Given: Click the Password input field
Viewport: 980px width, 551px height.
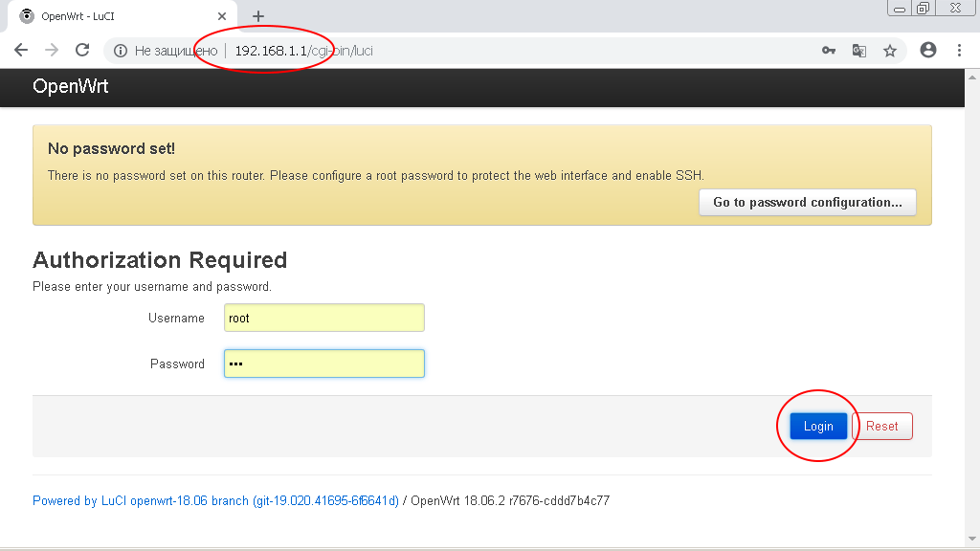Looking at the screenshot, I should point(323,364).
